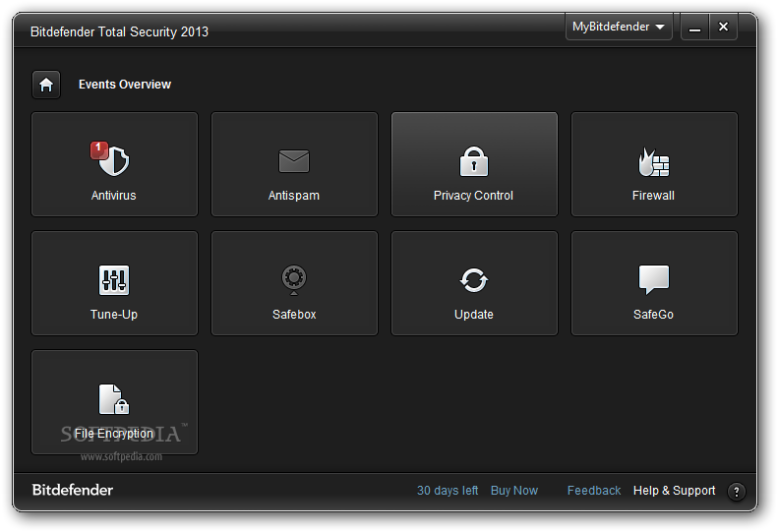Open the File Encryption locked-document tile
This screenshot has width=778, height=532.
click(x=114, y=402)
